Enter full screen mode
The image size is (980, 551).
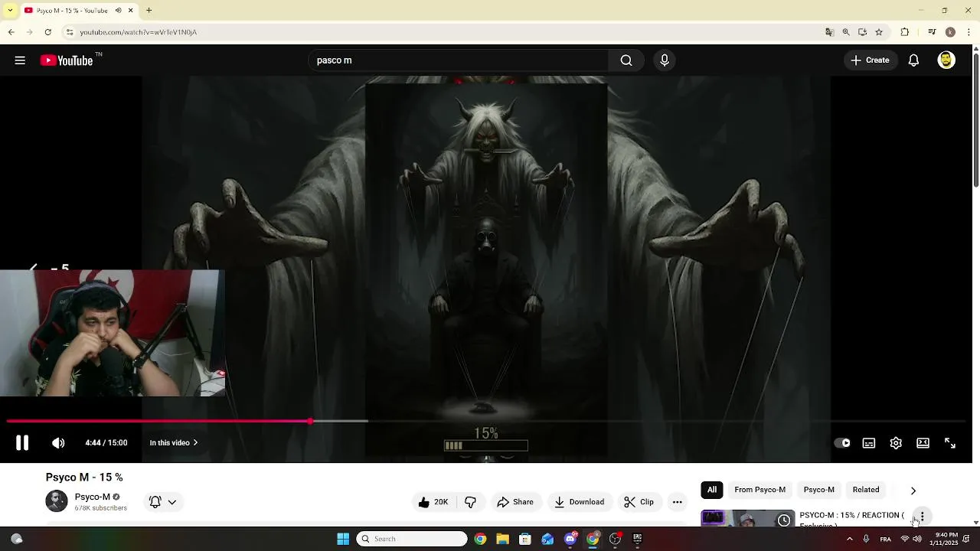[x=950, y=443]
